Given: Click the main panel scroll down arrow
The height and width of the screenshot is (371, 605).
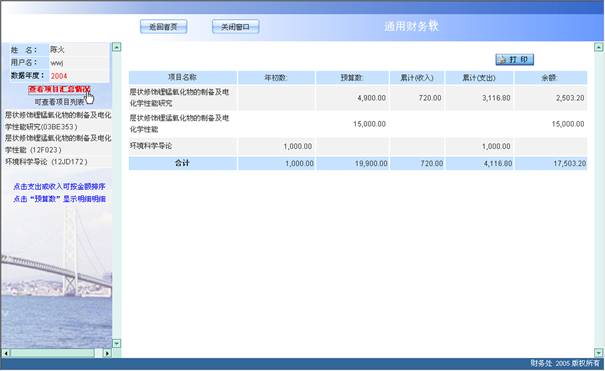Looking at the screenshot, I should pos(598,352).
